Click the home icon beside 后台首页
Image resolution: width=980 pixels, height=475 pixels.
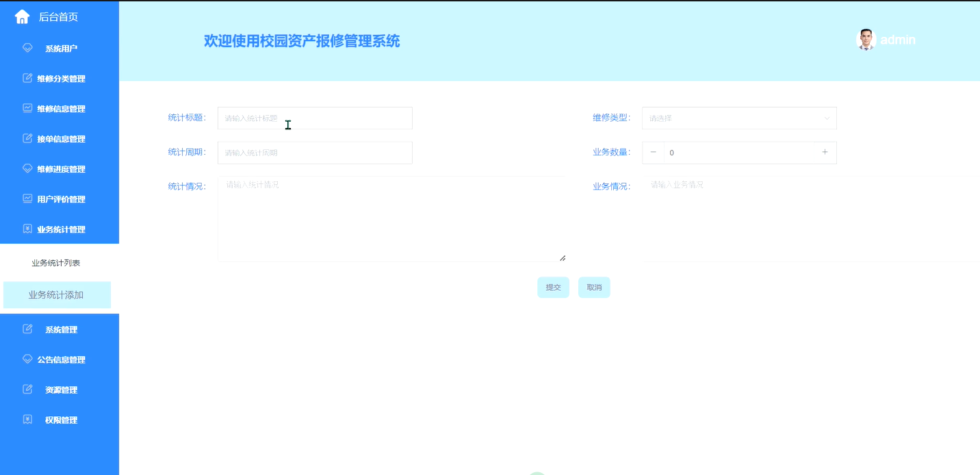(22, 17)
